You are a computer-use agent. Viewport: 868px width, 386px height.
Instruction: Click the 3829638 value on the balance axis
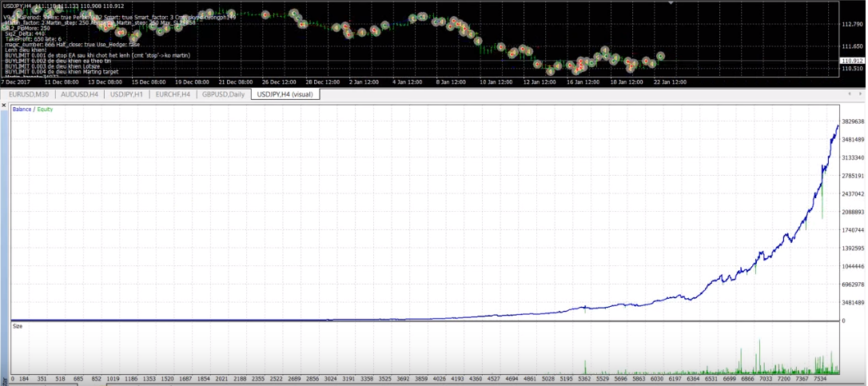pyautogui.click(x=853, y=122)
